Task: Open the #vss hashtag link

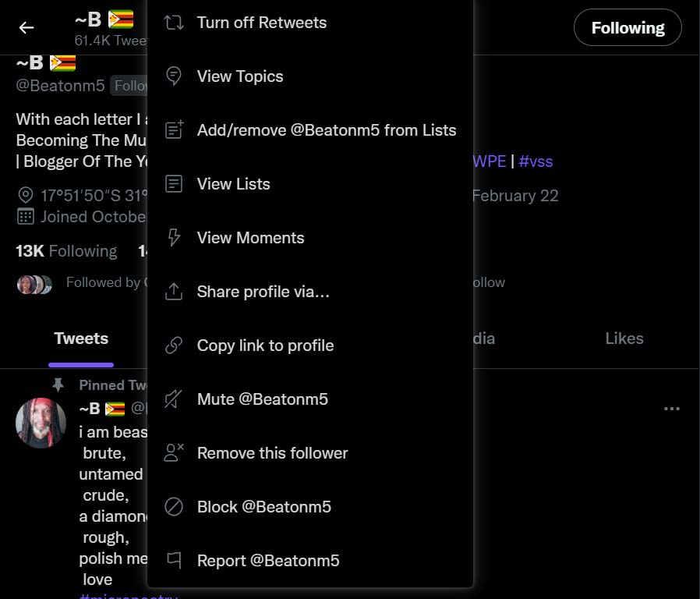Action: tap(536, 161)
